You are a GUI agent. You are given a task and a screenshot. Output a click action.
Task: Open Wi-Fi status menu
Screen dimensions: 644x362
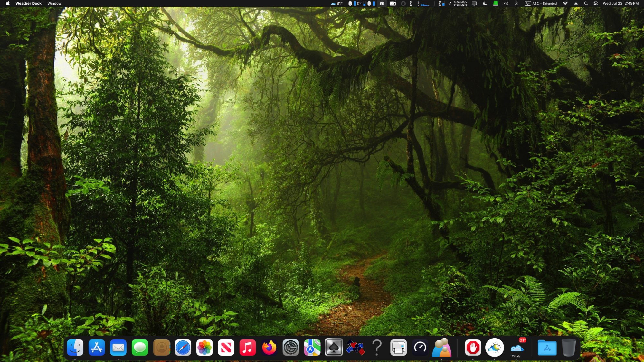565,4
